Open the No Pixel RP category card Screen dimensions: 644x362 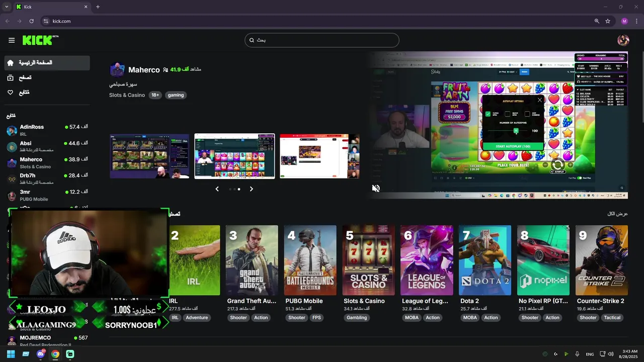point(543,260)
